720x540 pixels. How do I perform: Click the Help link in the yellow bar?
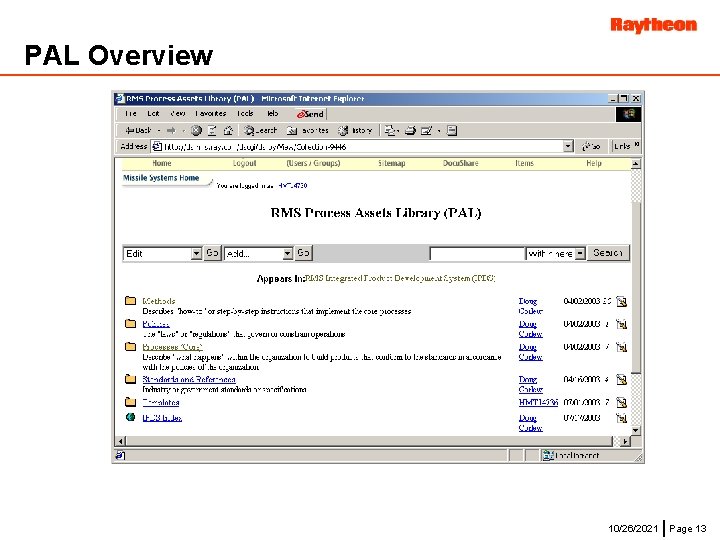pos(594,163)
